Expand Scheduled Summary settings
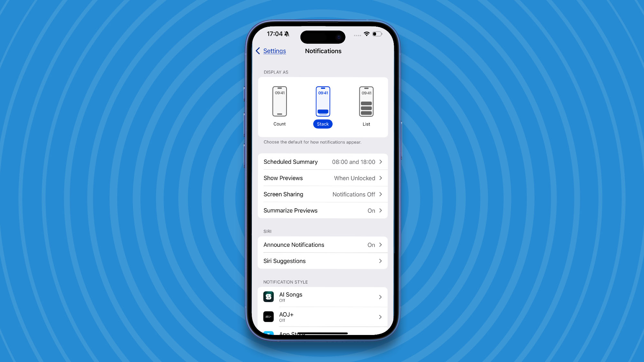This screenshot has height=362, width=644. [322, 162]
